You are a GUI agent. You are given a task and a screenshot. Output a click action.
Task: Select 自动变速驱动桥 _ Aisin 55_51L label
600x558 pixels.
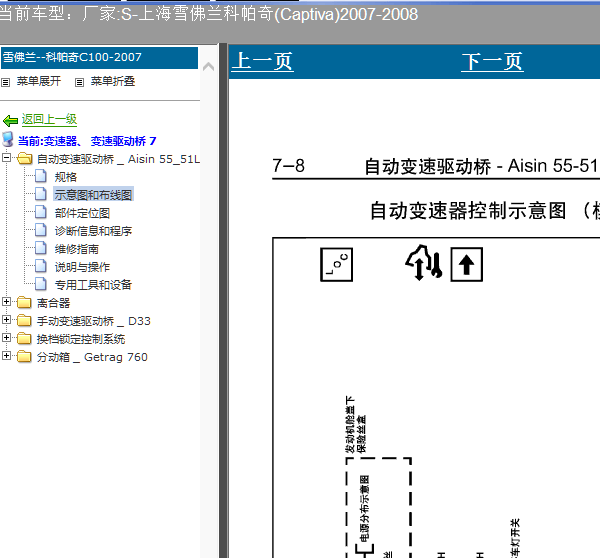[x=118, y=159]
